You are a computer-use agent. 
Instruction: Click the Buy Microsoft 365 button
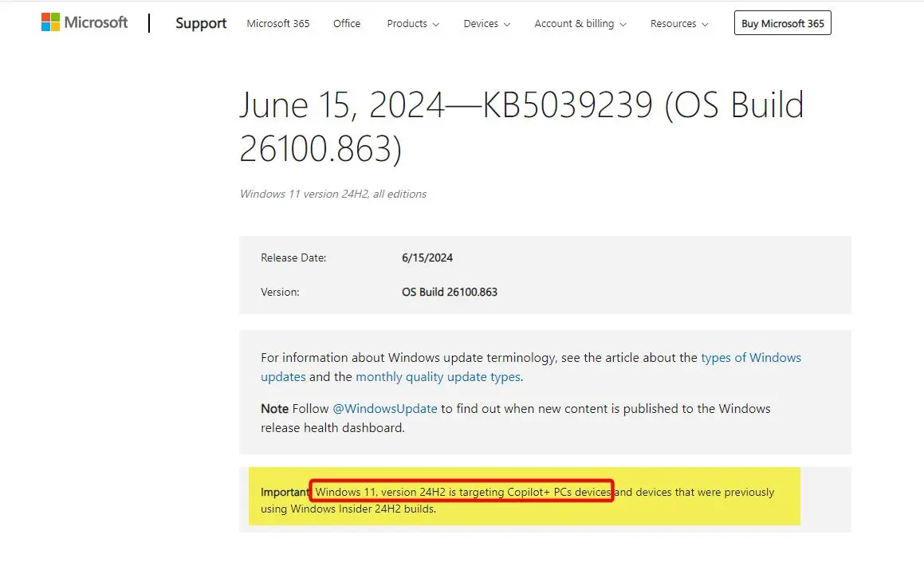point(782,23)
